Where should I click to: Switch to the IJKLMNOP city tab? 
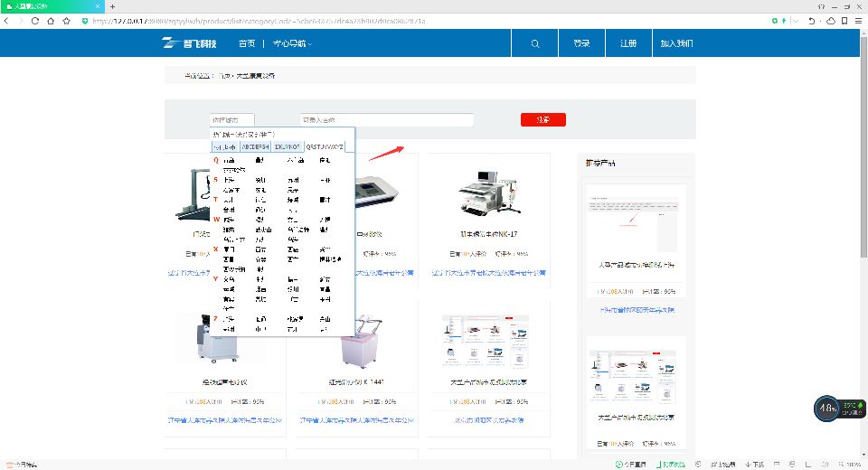pos(288,146)
